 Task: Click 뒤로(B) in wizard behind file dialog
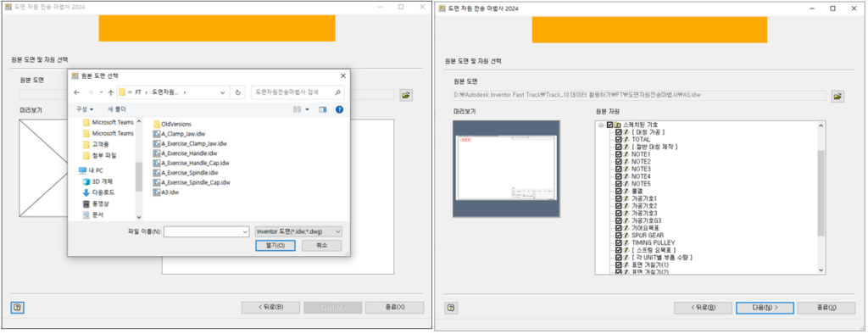click(270, 308)
